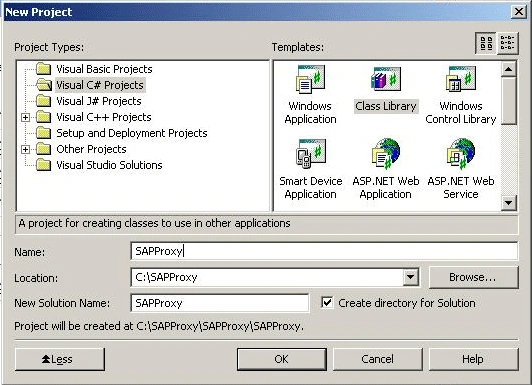Choose the Class Library template icon
Screen dimensions: 532x385
tap(385, 79)
